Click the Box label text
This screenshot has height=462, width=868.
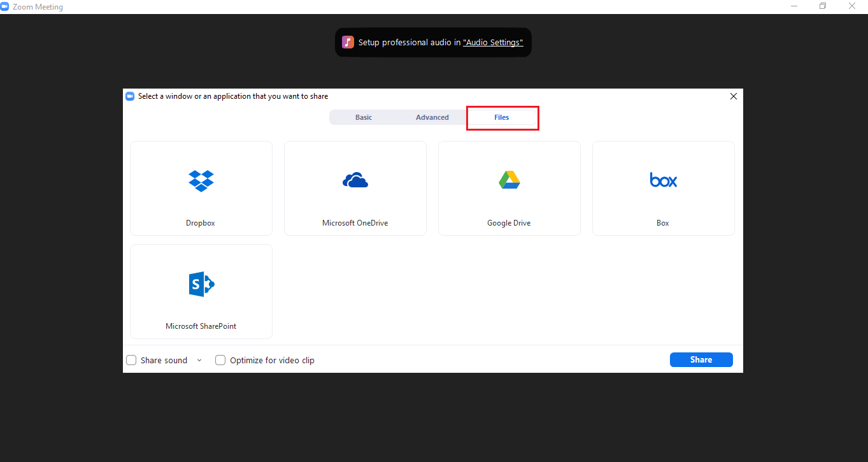pos(663,223)
